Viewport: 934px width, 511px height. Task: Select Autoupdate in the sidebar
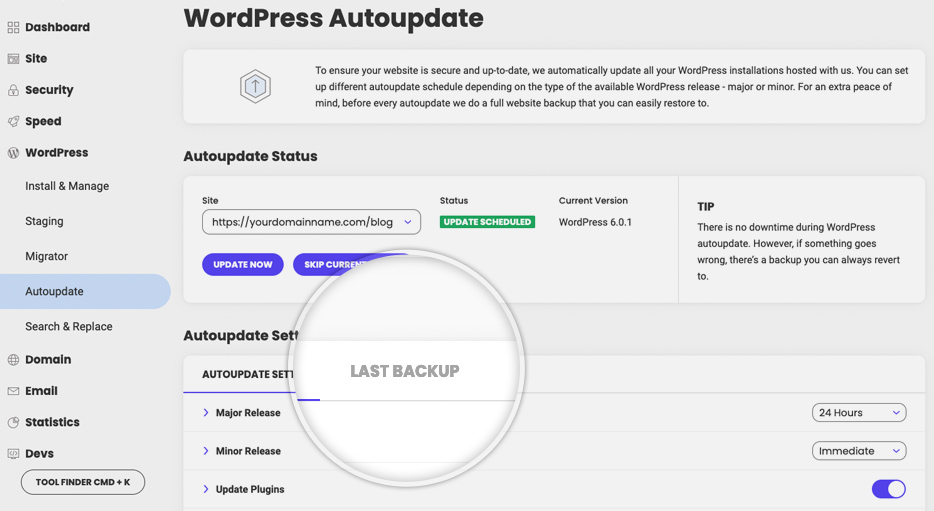[85, 291]
